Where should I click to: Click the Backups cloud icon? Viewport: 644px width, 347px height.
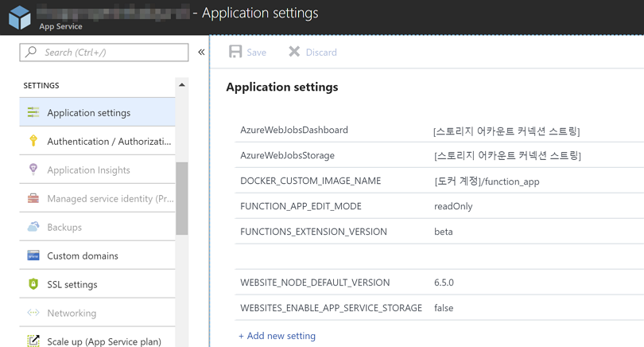coord(33,227)
